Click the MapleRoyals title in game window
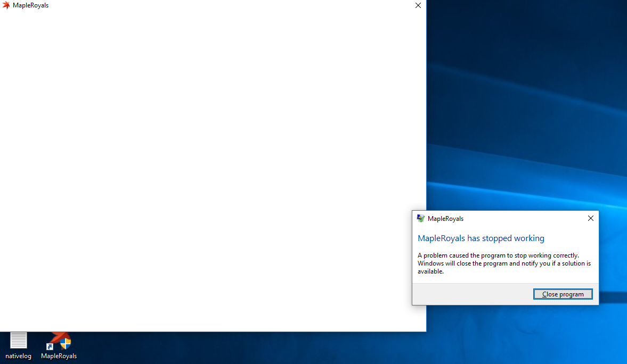The image size is (627, 364). click(30, 5)
